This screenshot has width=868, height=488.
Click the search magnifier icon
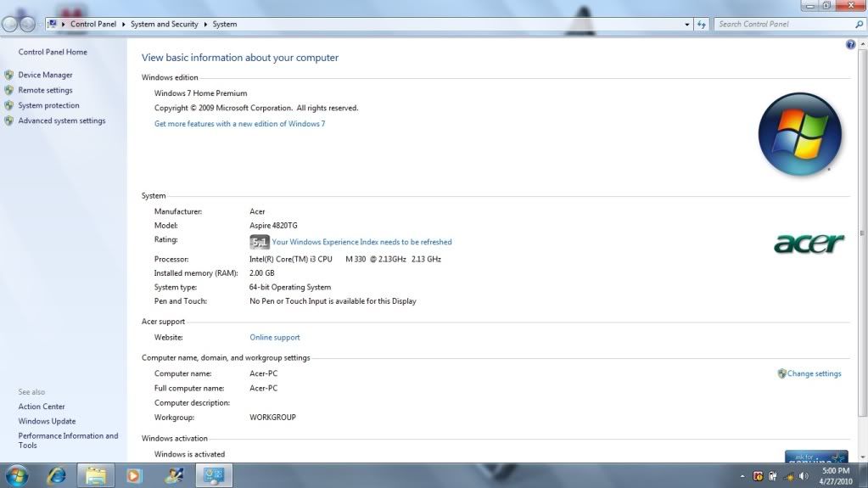(x=860, y=25)
